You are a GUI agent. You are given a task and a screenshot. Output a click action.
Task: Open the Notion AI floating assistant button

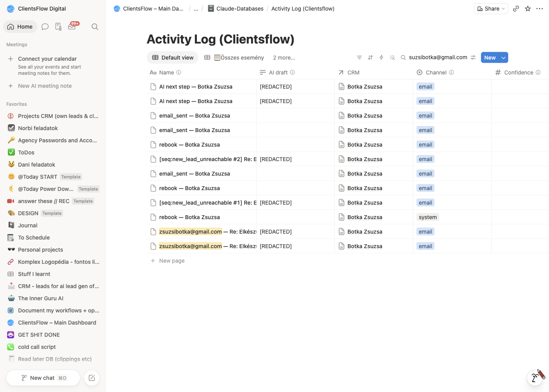coord(535,377)
